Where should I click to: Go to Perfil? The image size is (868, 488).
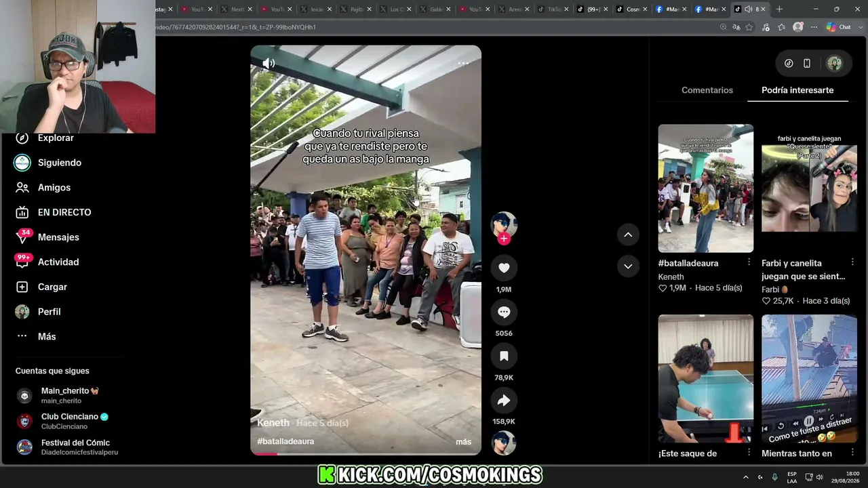pyautogui.click(x=49, y=312)
